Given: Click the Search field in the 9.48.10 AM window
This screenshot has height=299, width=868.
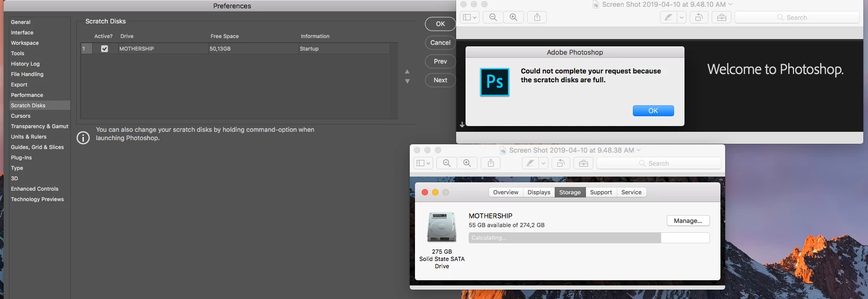Looking at the screenshot, I should (797, 17).
